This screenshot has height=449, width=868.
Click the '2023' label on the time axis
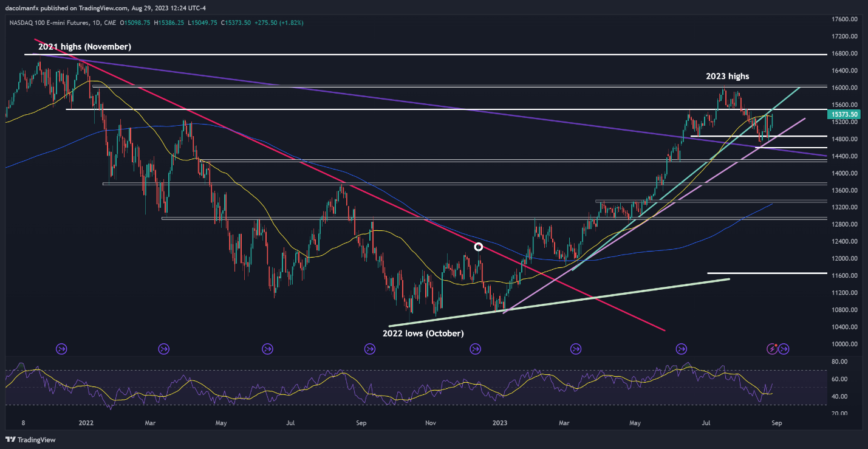[x=500, y=422]
